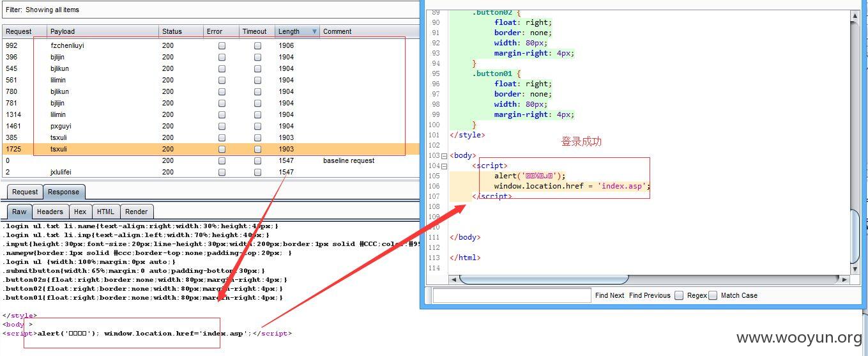Click length value 1906 in the table
This screenshot has width=868, height=356.
286,45
